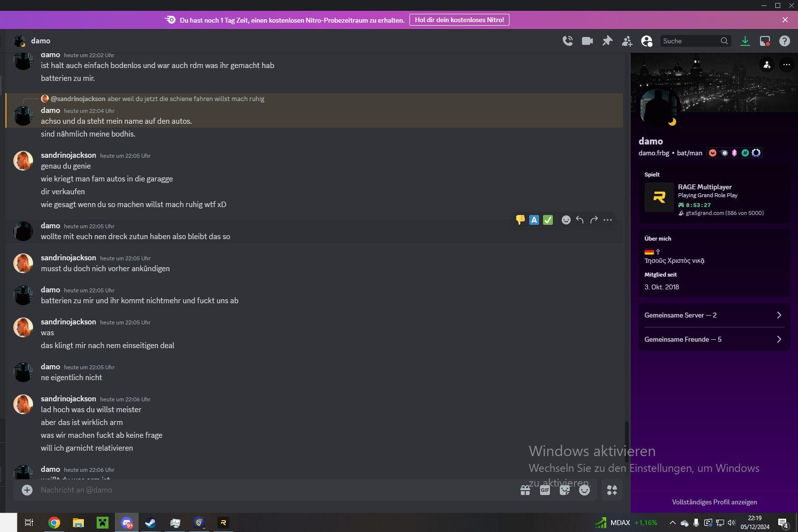Open Discord help
Viewport: 798px width, 532px height.
click(785, 41)
